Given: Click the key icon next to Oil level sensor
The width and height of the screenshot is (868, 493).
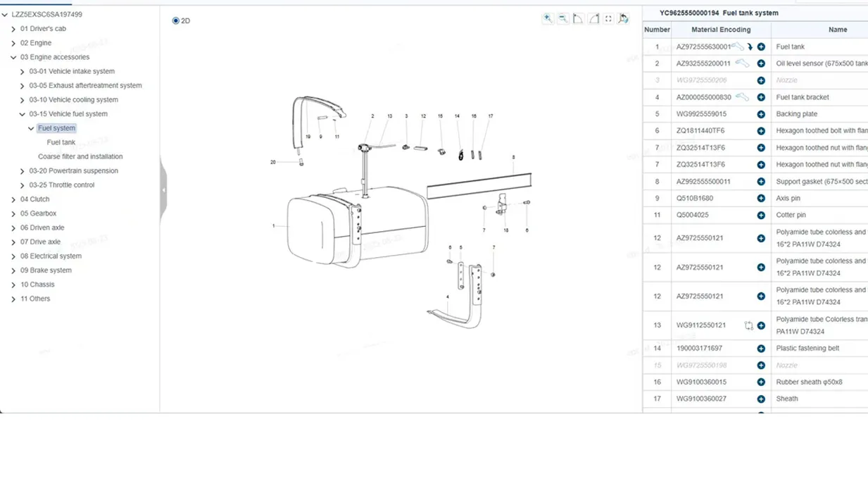Looking at the screenshot, I should (x=743, y=63).
